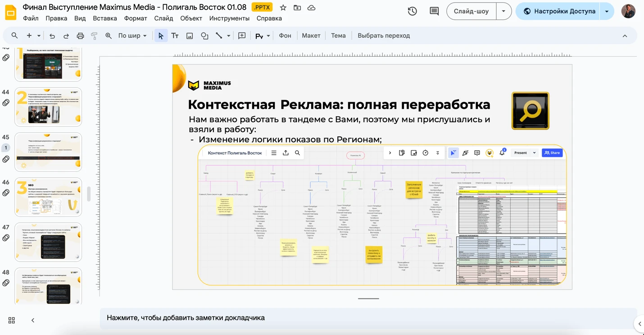
Task: Move presentation to folder icon
Action: click(x=297, y=8)
